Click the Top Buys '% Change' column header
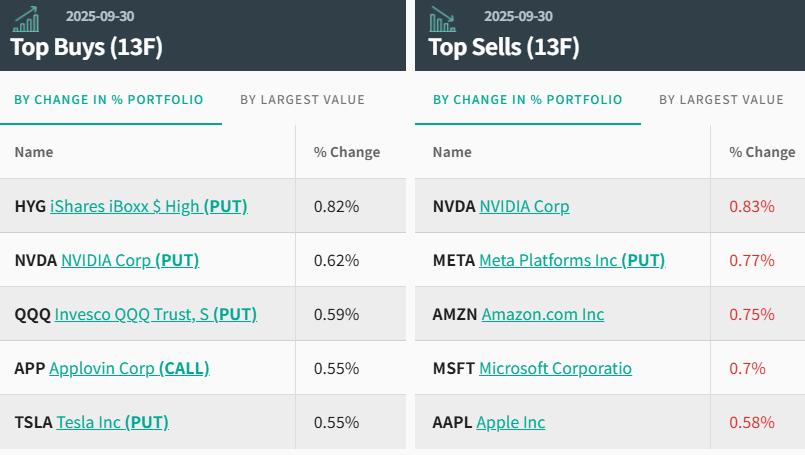This screenshot has height=455, width=805. (346, 153)
